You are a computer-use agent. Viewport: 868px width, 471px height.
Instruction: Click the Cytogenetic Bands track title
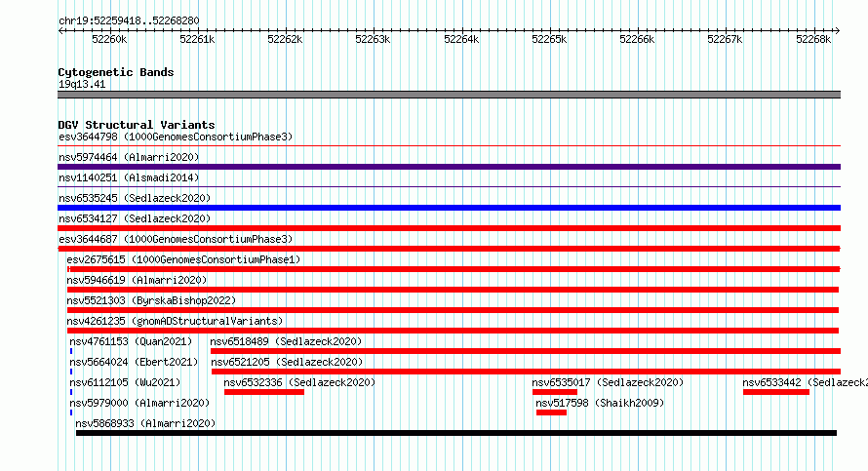tap(116, 72)
